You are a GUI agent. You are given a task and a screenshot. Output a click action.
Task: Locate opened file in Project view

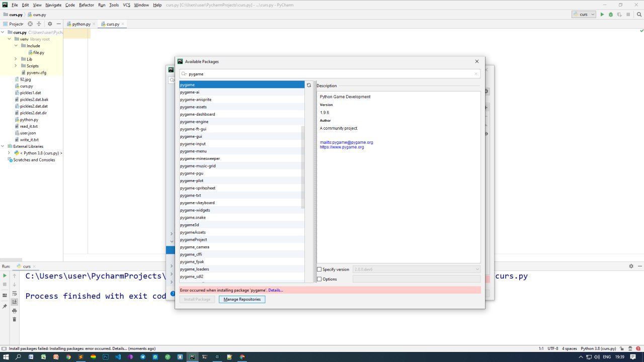[30, 24]
